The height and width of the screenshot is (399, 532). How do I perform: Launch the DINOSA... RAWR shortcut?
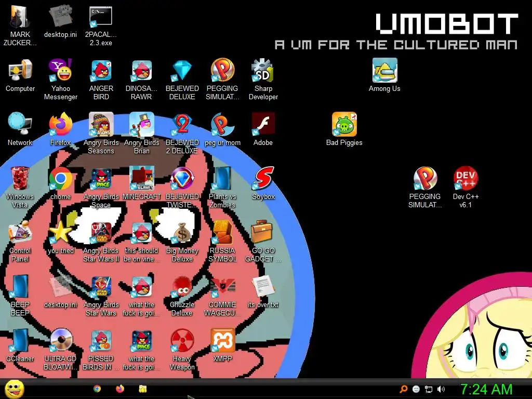141,71
